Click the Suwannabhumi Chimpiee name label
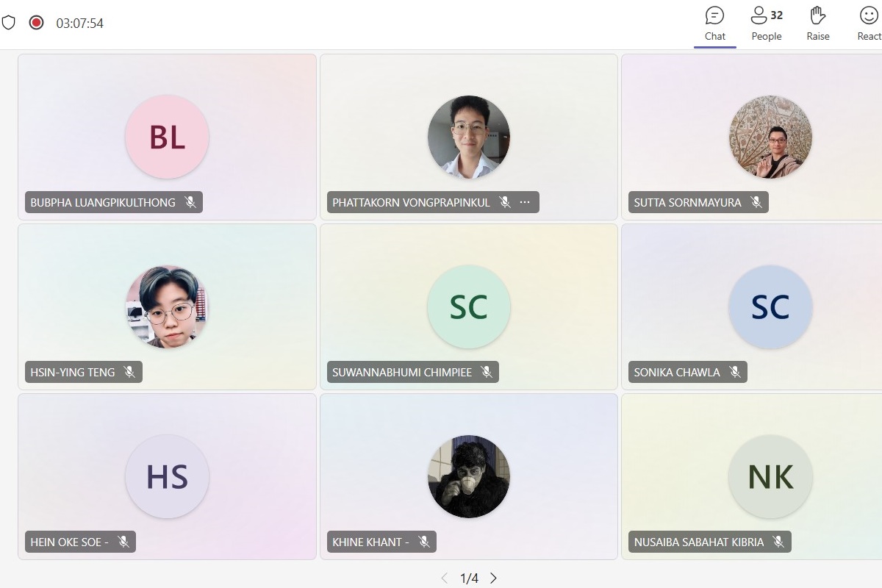The height and width of the screenshot is (588, 882). click(402, 372)
